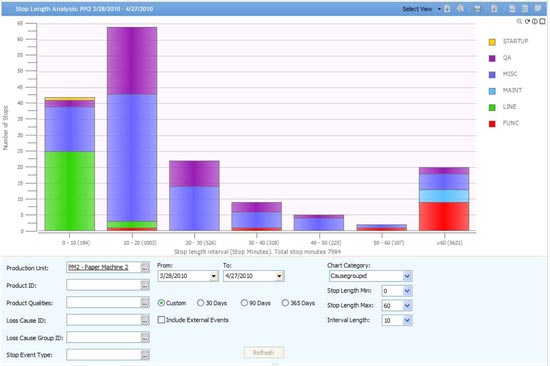Click the chart zoom magnifier icon
This screenshot has width=550, height=366.
(x=519, y=22)
